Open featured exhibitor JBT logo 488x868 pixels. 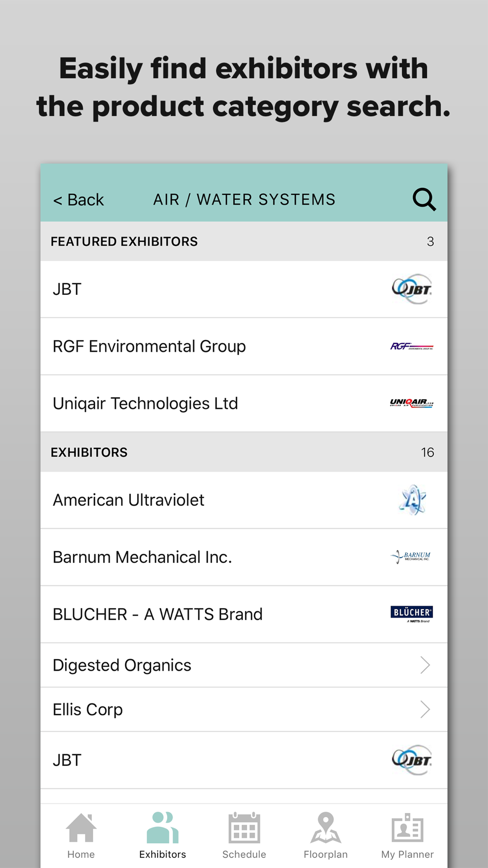coord(412,289)
